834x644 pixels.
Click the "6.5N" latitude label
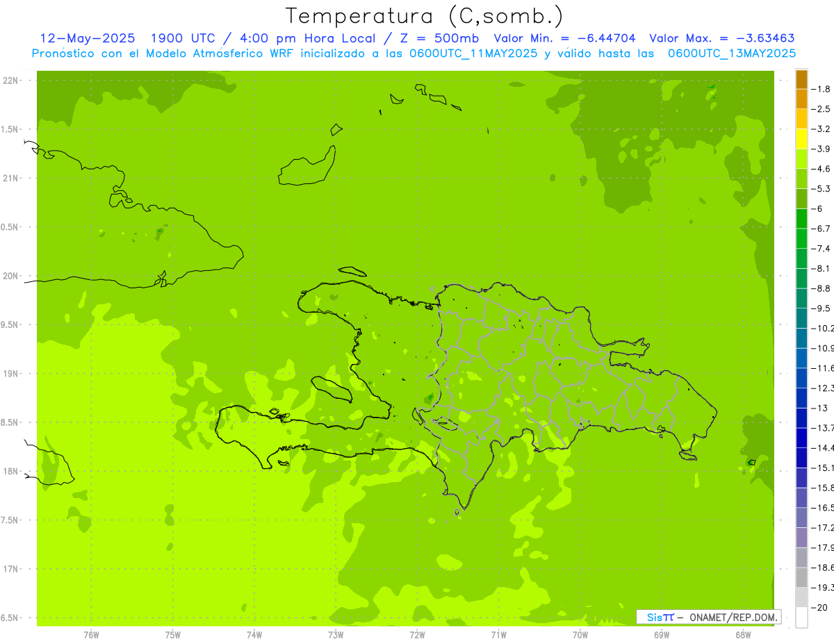pos(10,618)
